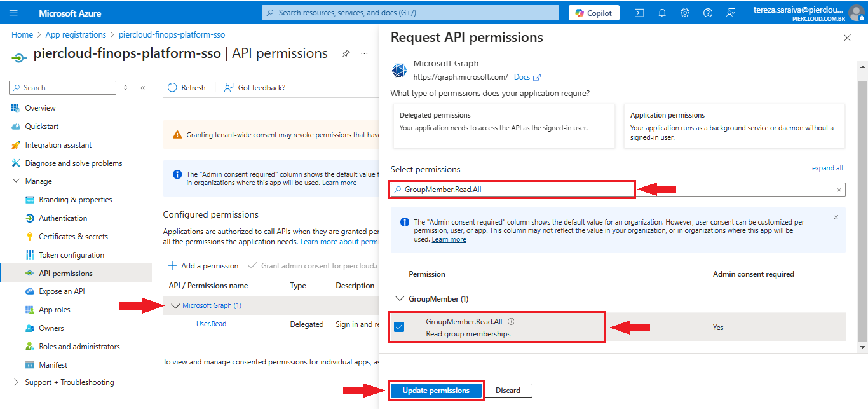This screenshot has width=868, height=409.
Task: Collapse the GroupMember permission group
Action: (x=400, y=298)
